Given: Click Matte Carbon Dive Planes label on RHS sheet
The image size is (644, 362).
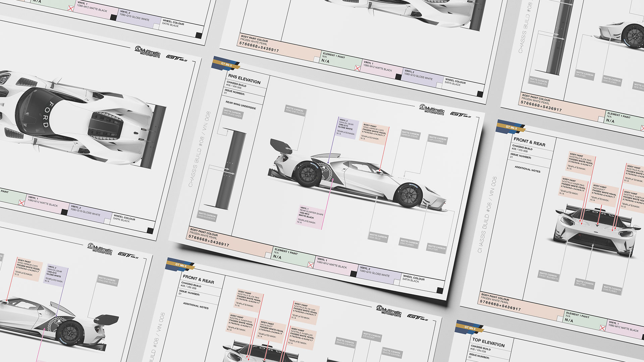Looking at the screenshot, I should [409, 242].
